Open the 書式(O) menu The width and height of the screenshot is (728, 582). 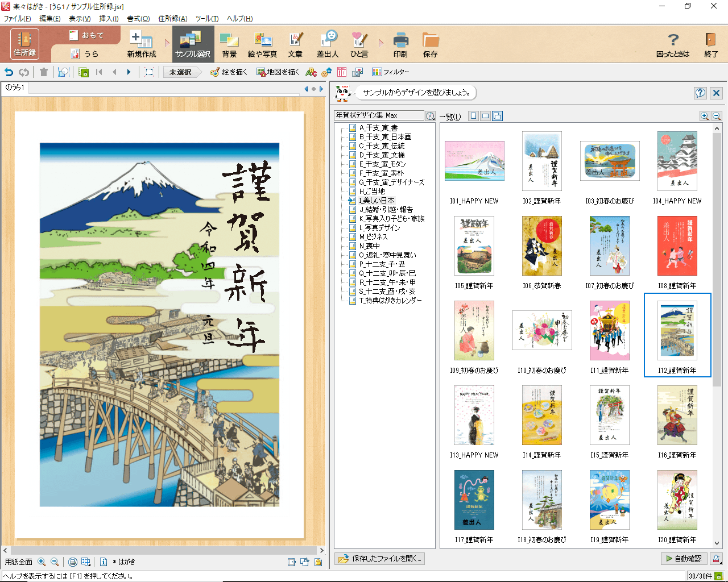pyautogui.click(x=138, y=19)
